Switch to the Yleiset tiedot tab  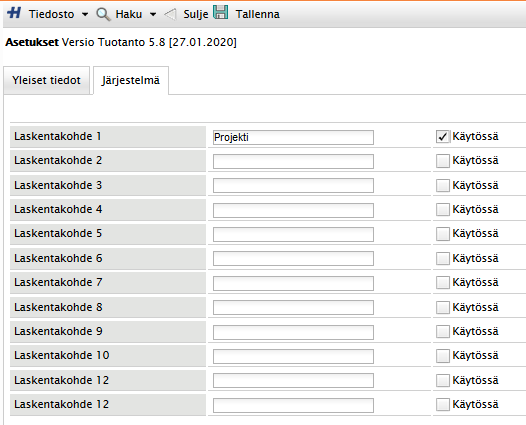click(47, 81)
